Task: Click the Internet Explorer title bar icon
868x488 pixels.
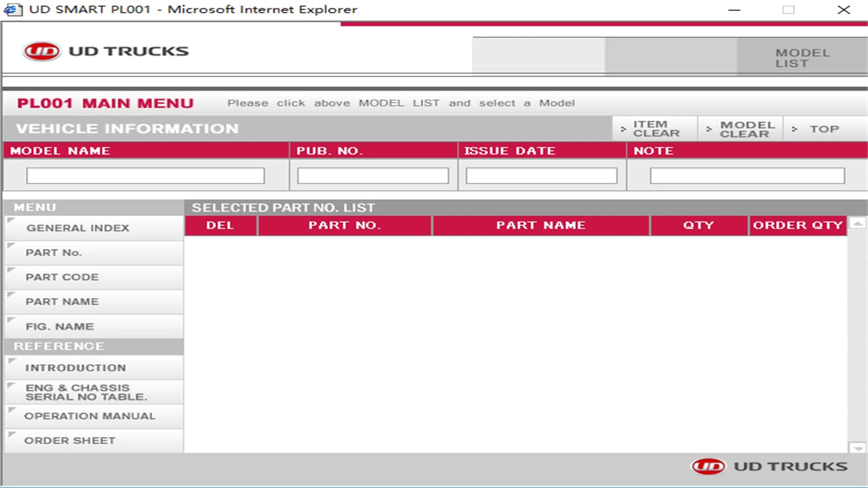Action: (x=13, y=9)
